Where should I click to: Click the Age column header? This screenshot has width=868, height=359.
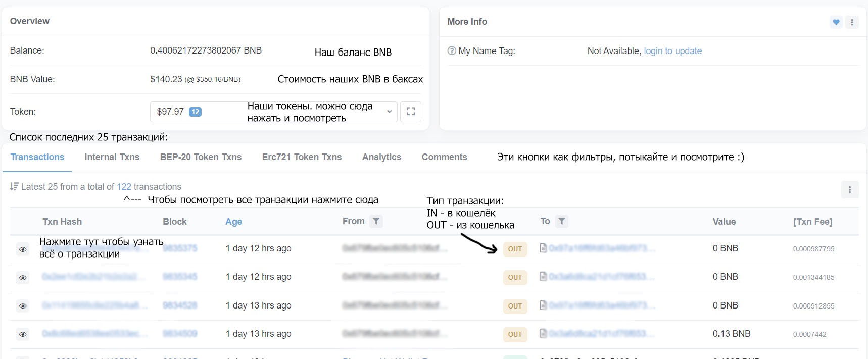pos(233,222)
